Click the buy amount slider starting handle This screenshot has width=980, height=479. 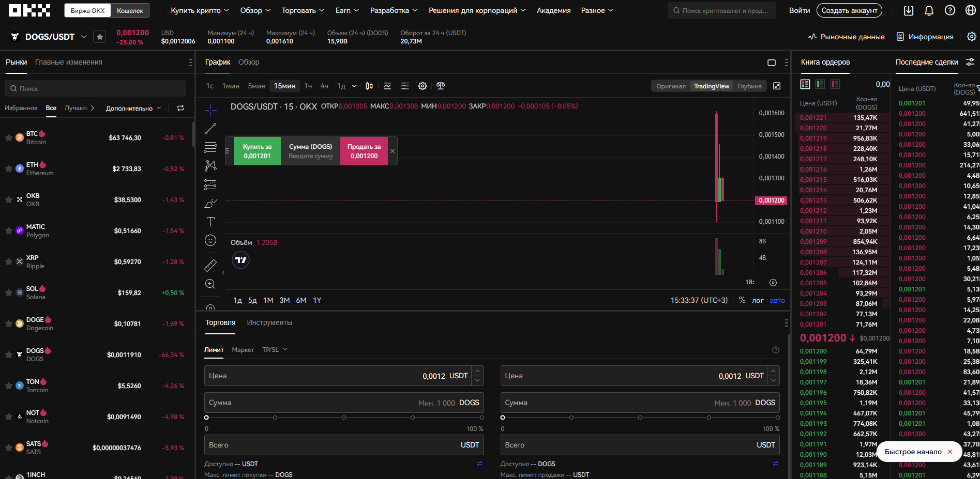[206, 418]
